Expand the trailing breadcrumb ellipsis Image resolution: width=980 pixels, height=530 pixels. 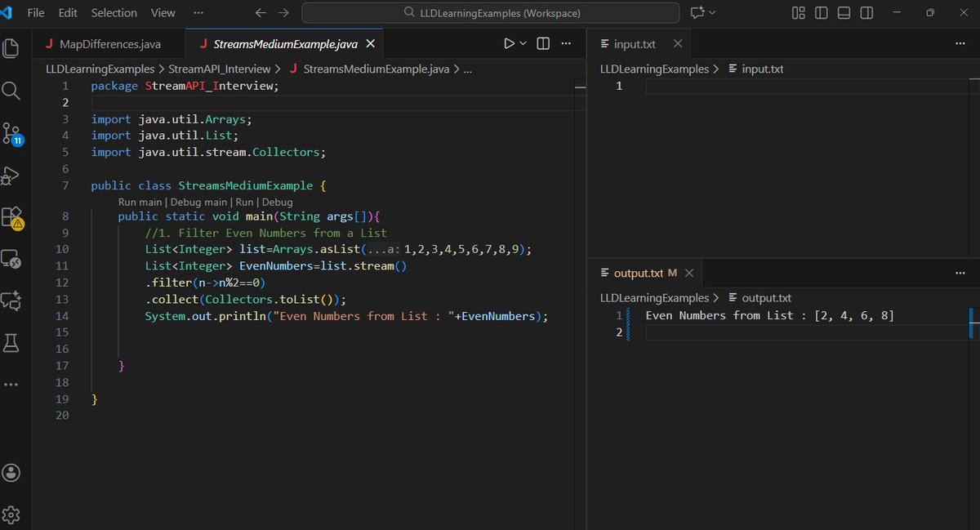click(468, 69)
